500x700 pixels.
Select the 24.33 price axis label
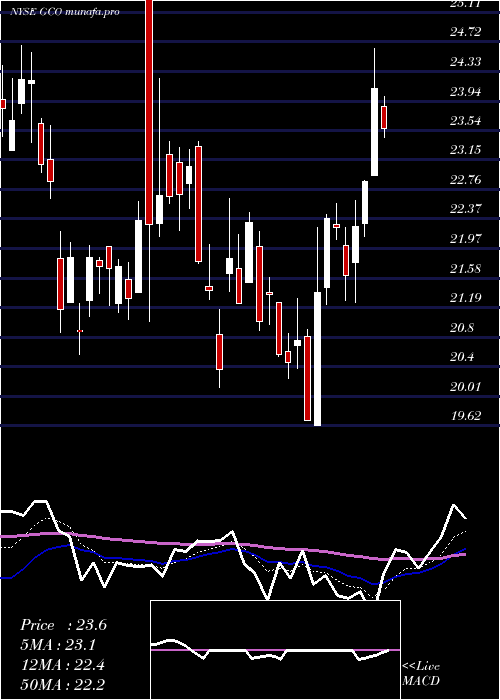click(466, 61)
